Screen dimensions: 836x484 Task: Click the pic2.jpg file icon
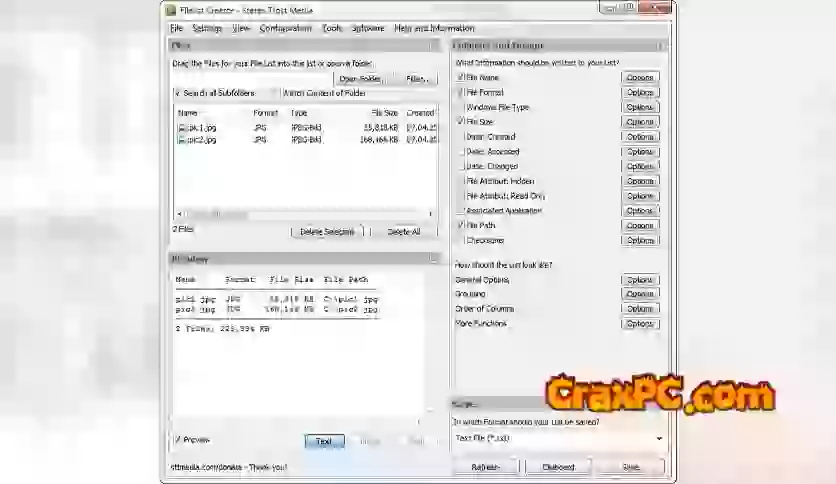[182, 140]
